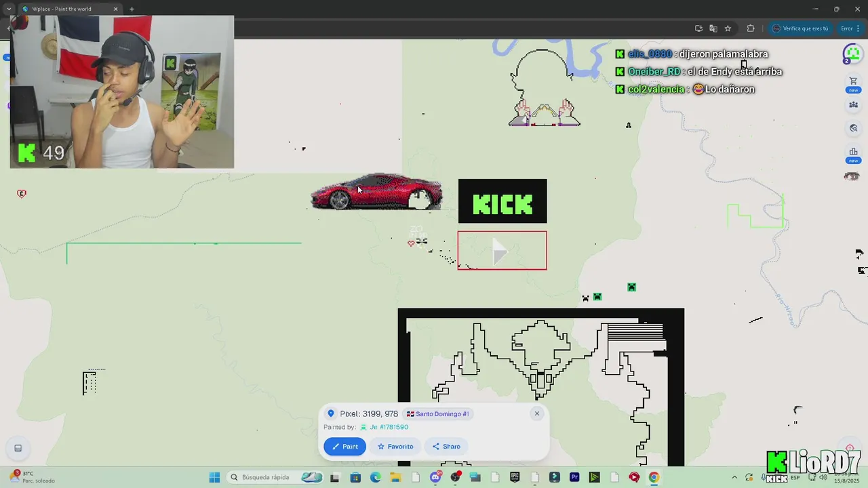Open the map search explore tool
This screenshot has width=868, height=488.
[x=853, y=128]
